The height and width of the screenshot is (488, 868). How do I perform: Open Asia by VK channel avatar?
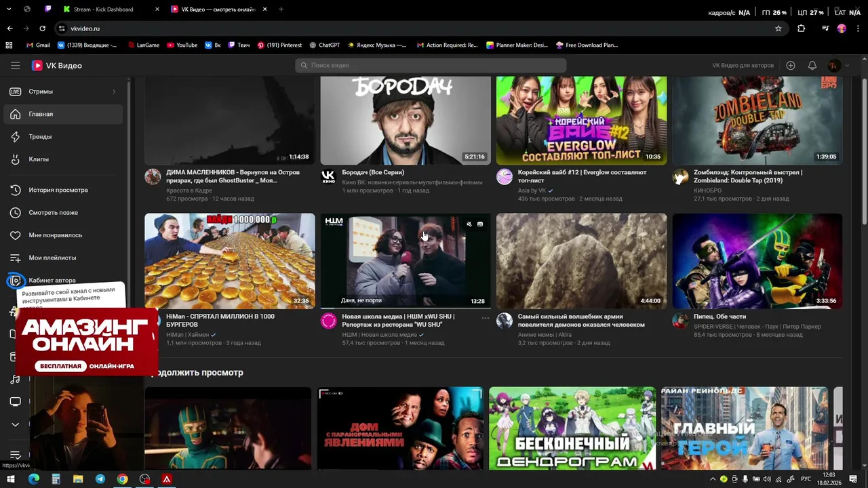pos(505,177)
